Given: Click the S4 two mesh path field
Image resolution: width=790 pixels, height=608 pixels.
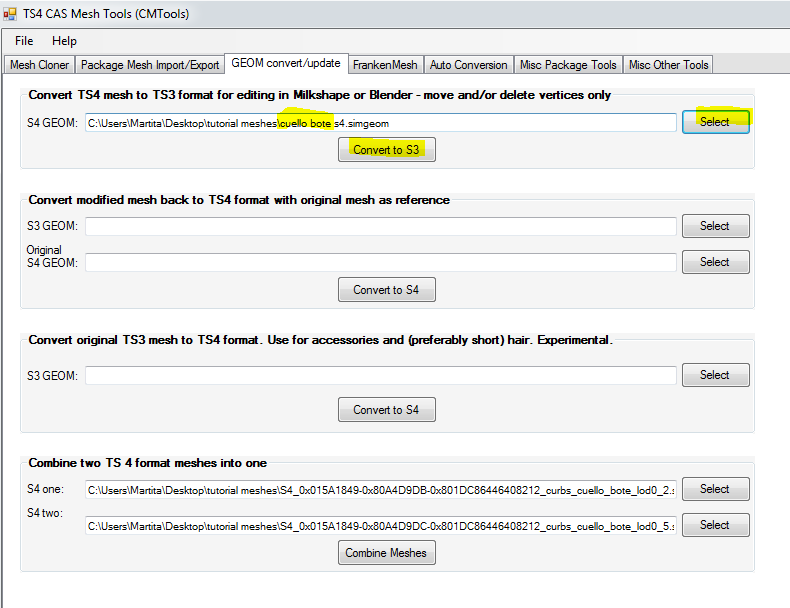Looking at the screenshot, I should [380, 525].
